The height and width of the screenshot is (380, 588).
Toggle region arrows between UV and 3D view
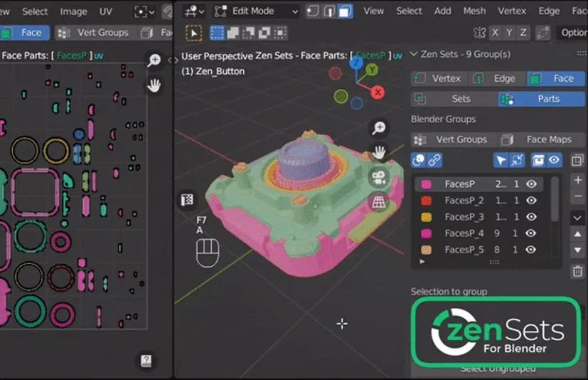173,60
